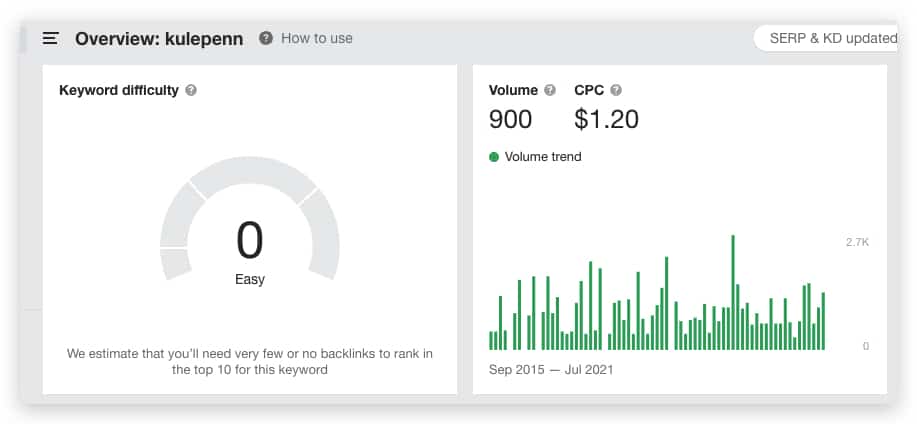Click the keyword difficulty score 0
The image size is (917, 424).
pyautogui.click(x=250, y=240)
